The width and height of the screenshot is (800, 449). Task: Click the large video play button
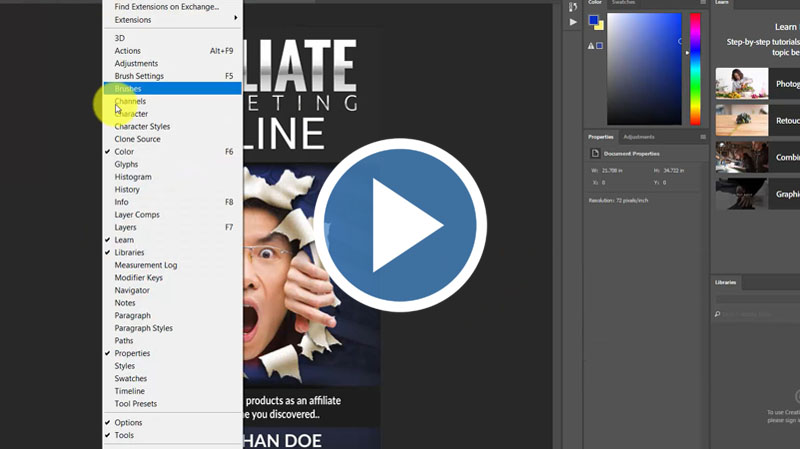[400, 226]
